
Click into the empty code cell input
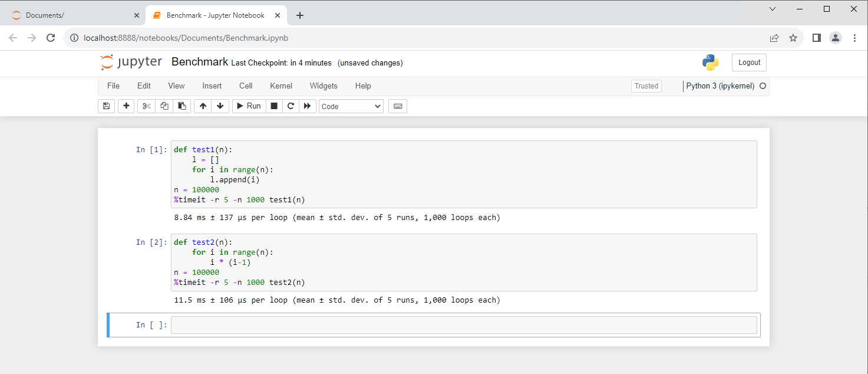tap(463, 325)
